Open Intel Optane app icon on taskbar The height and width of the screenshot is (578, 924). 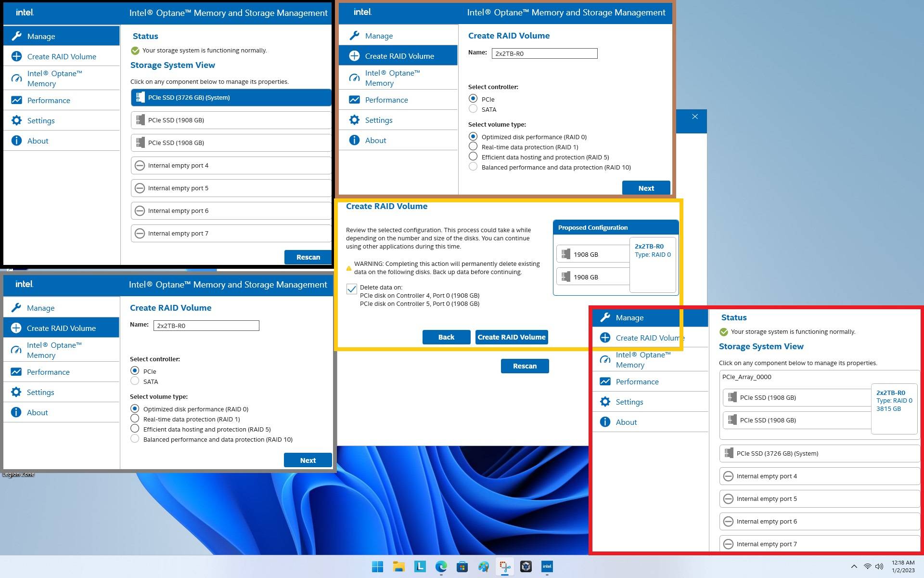pyautogui.click(x=547, y=566)
